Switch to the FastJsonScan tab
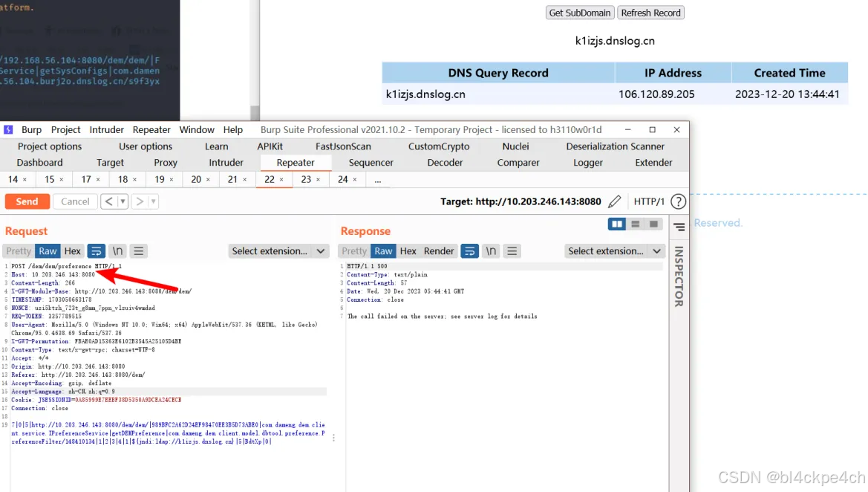Viewport: 868px width, 492px height. click(x=343, y=146)
